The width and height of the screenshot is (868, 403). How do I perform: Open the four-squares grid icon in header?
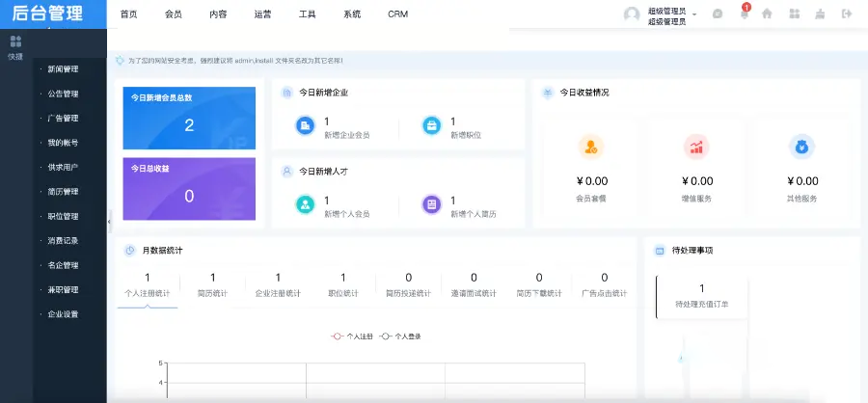pyautogui.click(x=794, y=14)
